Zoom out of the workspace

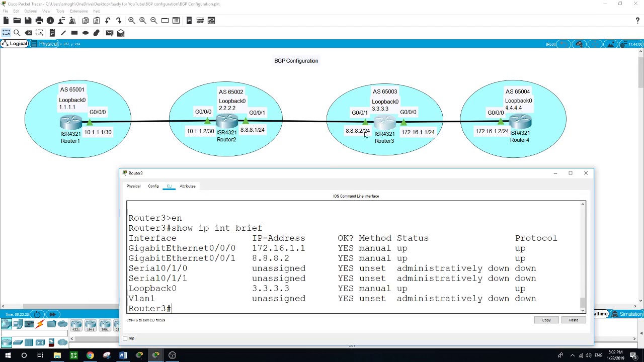154,21
